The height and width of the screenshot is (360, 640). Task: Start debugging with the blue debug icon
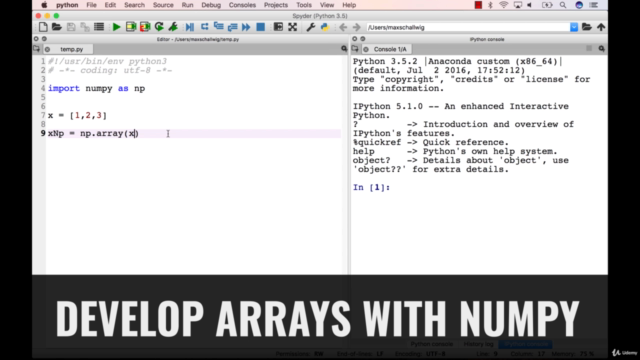click(x=190, y=27)
